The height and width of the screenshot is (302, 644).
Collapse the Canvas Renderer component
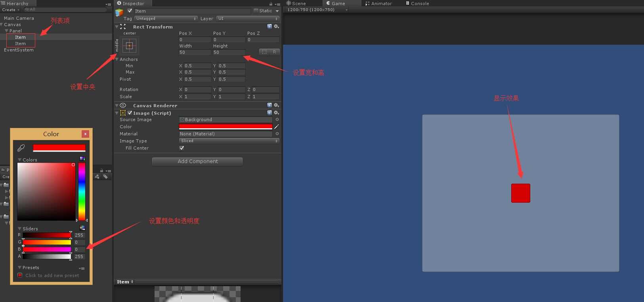tap(117, 105)
